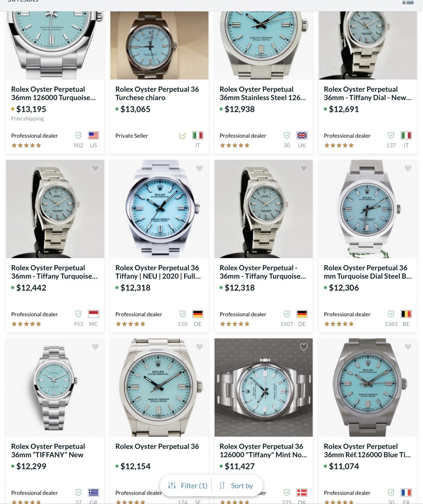The height and width of the screenshot is (504, 423).
Task: Click UK flag on $12,938 listing
Action: coord(302,135)
